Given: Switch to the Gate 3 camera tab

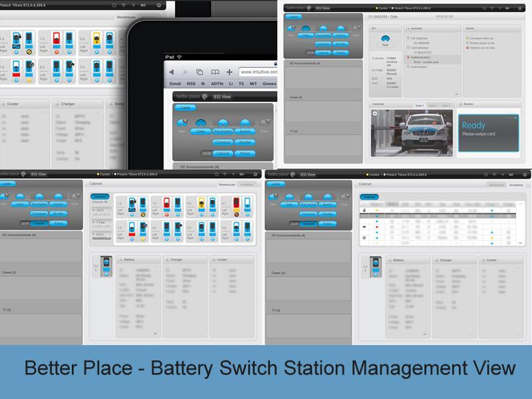Looking at the screenshot, I should 446,106.
